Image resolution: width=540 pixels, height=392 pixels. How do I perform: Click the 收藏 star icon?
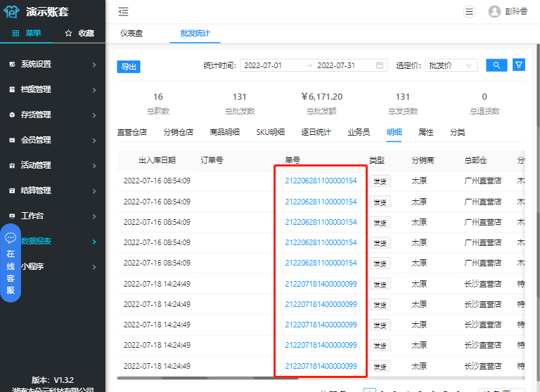tap(68, 33)
